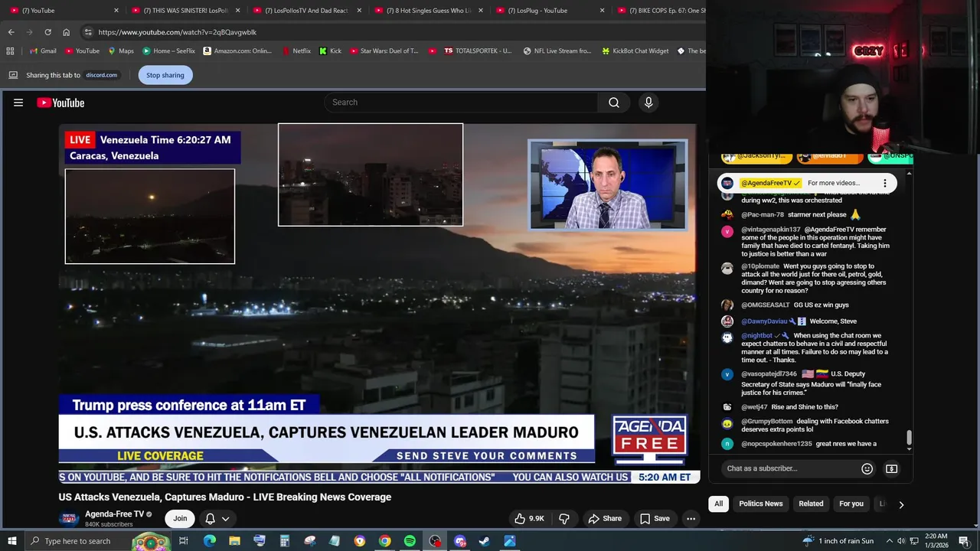Image resolution: width=980 pixels, height=551 pixels.
Task: Share the video
Action: pyautogui.click(x=605, y=518)
